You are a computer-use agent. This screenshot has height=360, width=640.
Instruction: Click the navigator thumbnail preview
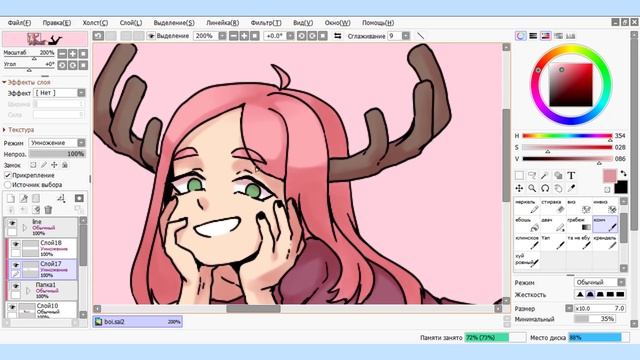(x=45, y=39)
